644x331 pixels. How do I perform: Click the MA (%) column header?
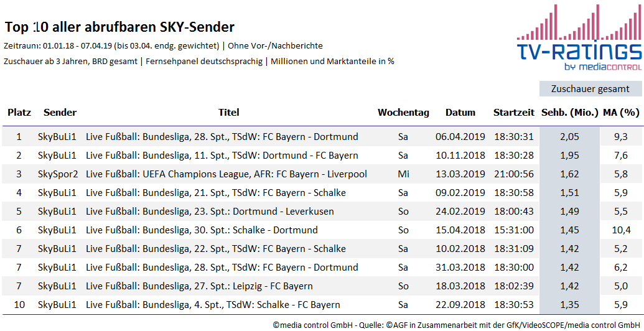click(x=620, y=112)
